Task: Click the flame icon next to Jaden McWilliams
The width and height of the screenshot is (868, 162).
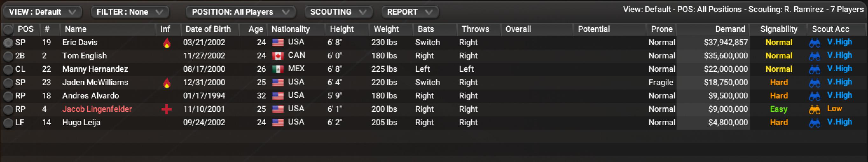Action: coord(166,83)
